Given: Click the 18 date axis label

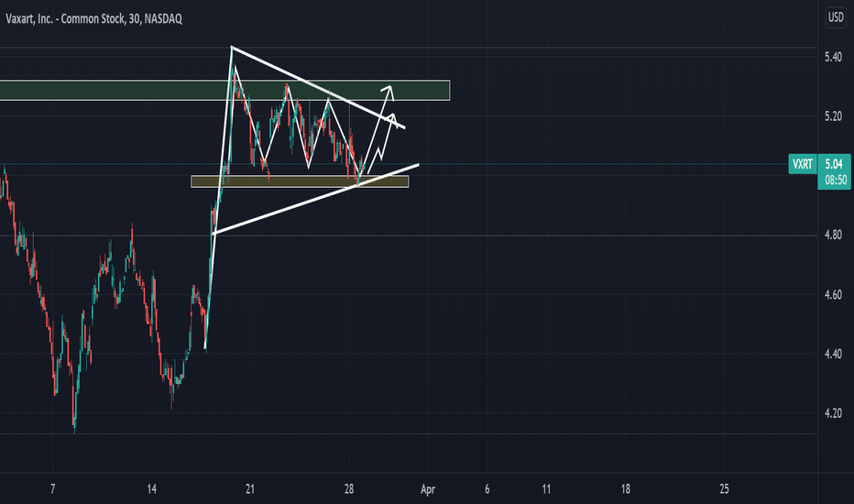Looking at the screenshot, I should [625, 488].
